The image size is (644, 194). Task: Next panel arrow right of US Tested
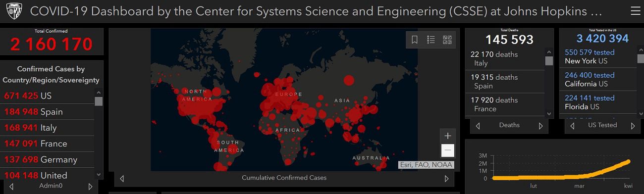click(x=633, y=126)
